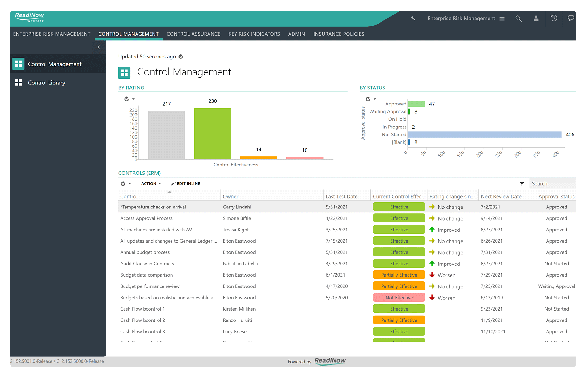
Task: Switch to the Control Assurance tab
Action: (193, 34)
